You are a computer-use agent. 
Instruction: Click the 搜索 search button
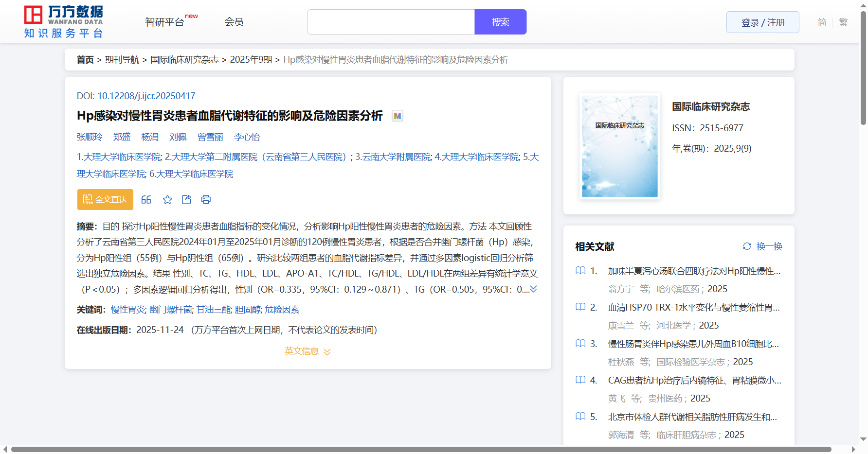(x=500, y=22)
